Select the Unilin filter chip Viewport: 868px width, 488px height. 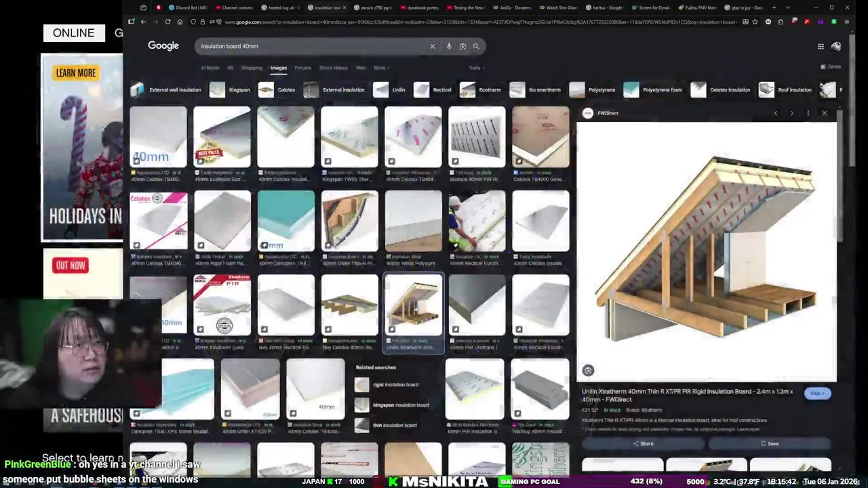pyautogui.click(x=390, y=89)
